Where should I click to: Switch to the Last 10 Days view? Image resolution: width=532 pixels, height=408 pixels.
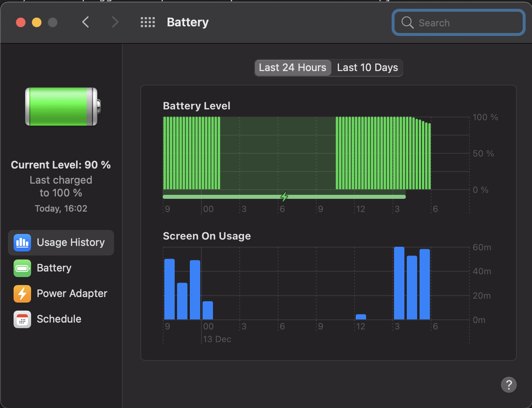[x=367, y=68]
